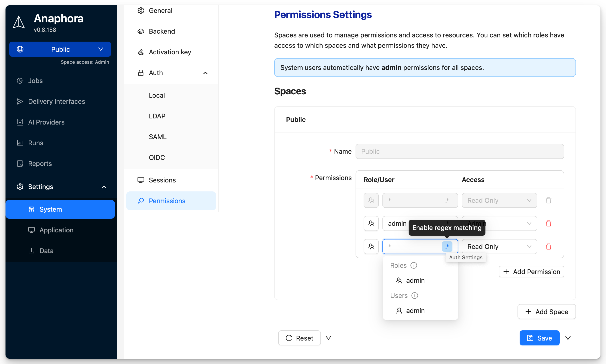
Task: Toggle regex matching on the wildcard permission row
Action: pos(447,200)
